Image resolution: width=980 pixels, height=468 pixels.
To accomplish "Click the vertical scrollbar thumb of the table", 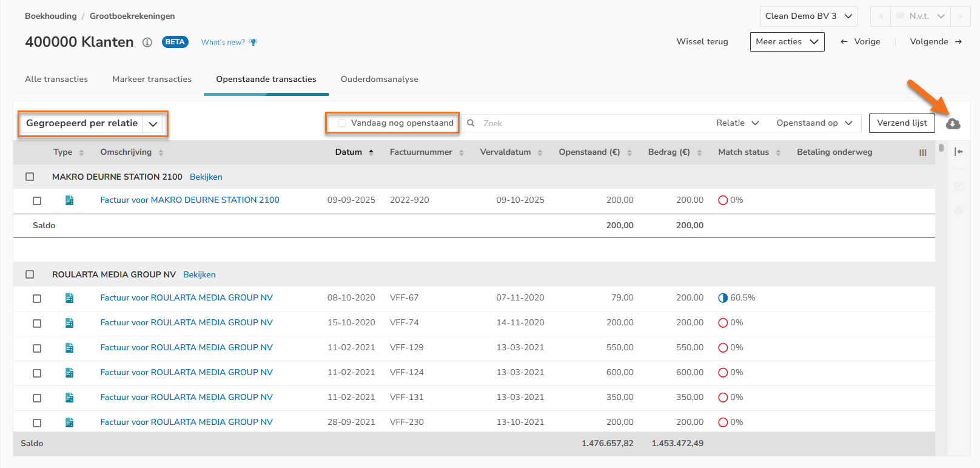I will tap(941, 148).
